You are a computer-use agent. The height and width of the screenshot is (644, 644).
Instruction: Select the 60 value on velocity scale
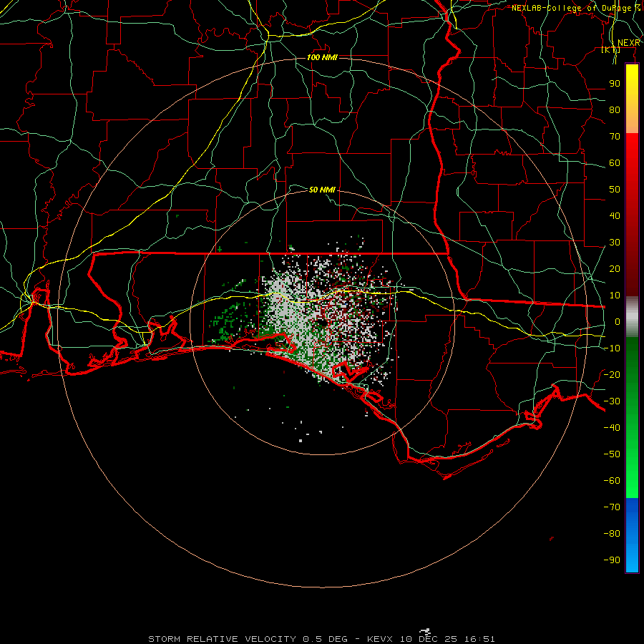click(615, 162)
